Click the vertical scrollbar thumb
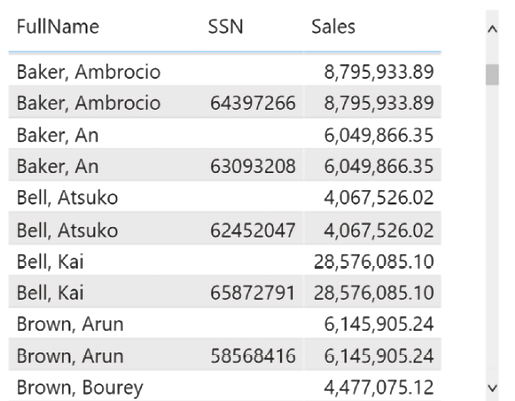515x401 pixels. coord(492,75)
